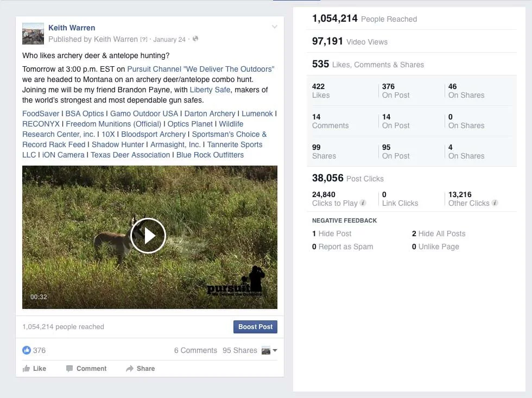Open post options chevron menu
The width and height of the screenshot is (532, 398).
click(275, 27)
